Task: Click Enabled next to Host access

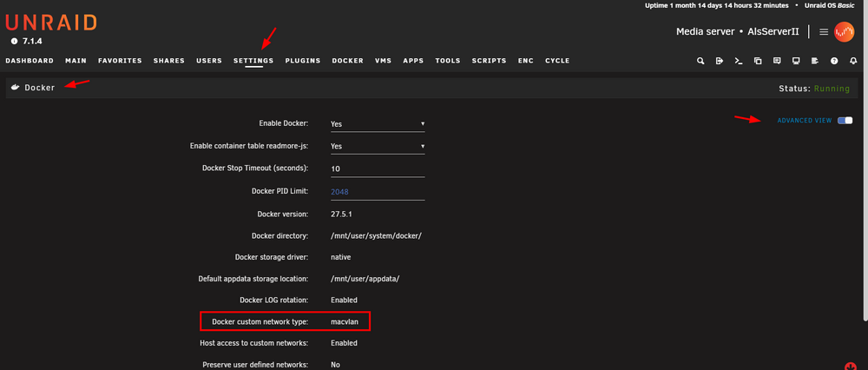Action: click(345, 343)
